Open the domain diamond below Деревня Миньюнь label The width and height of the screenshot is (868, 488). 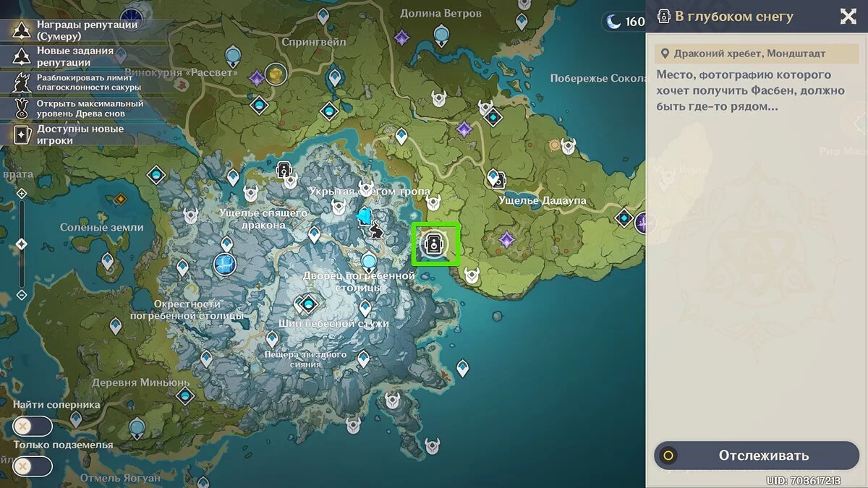point(185,395)
